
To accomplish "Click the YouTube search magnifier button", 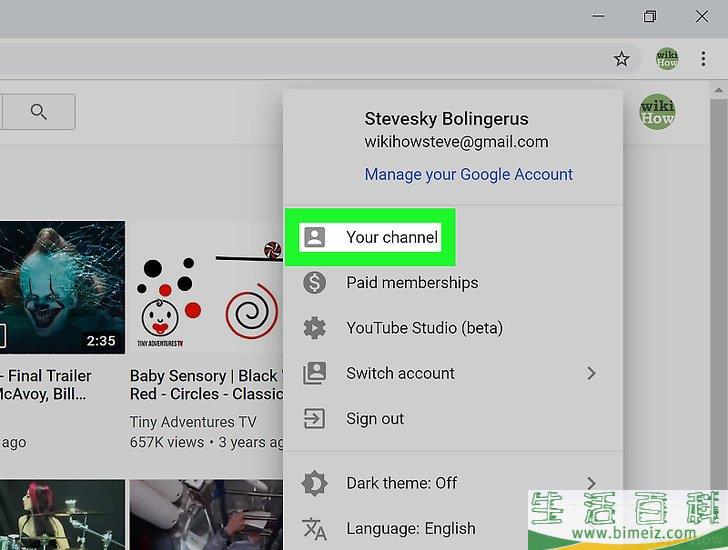I will coord(39,112).
